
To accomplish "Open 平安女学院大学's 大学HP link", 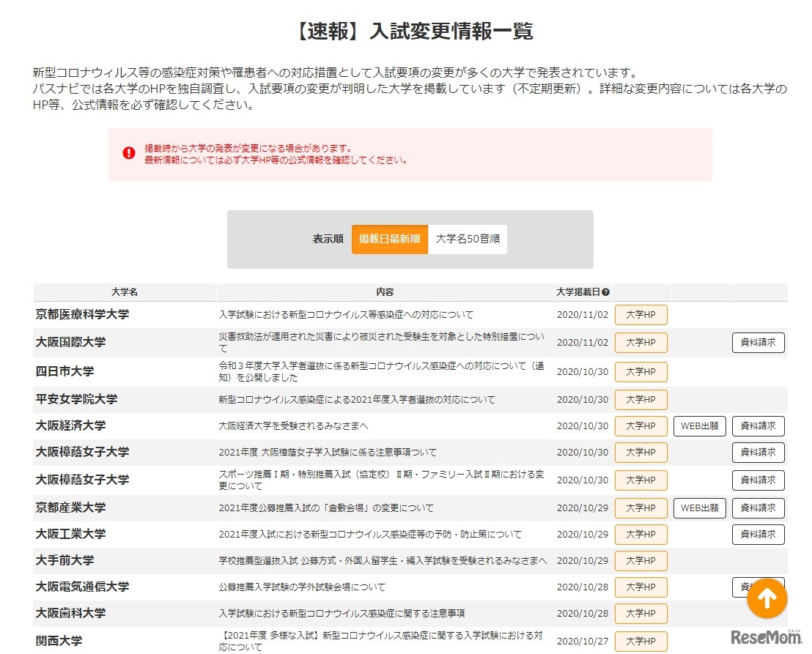I will coord(641,399).
